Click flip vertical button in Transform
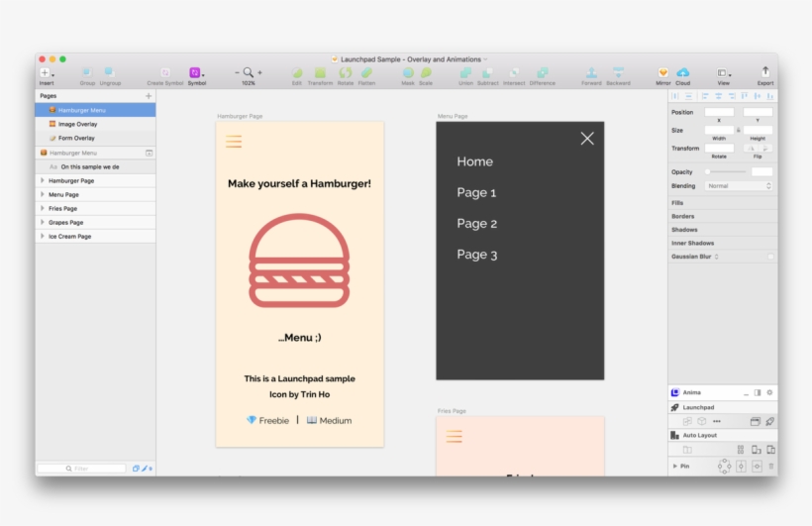 (x=765, y=149)
